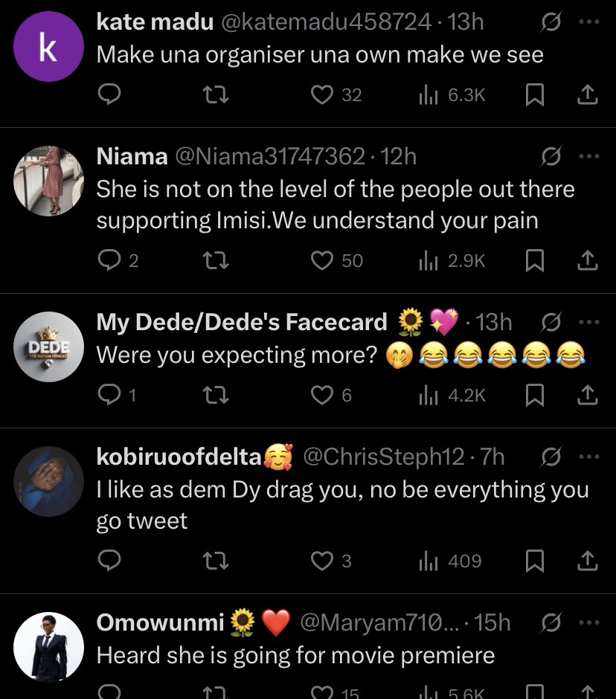Share kobiruoofdelta's tweet

coord(587,561)
